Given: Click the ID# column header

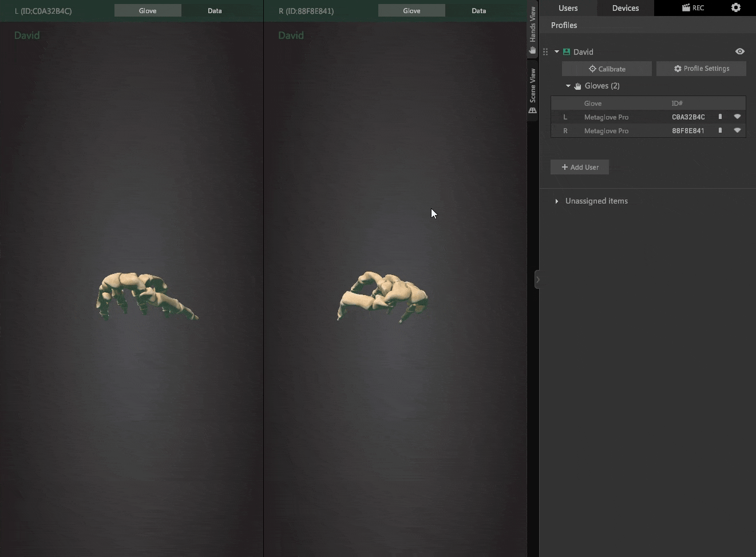Looking at the screenshot, I should pyautogui.click(x=677, y=104).
